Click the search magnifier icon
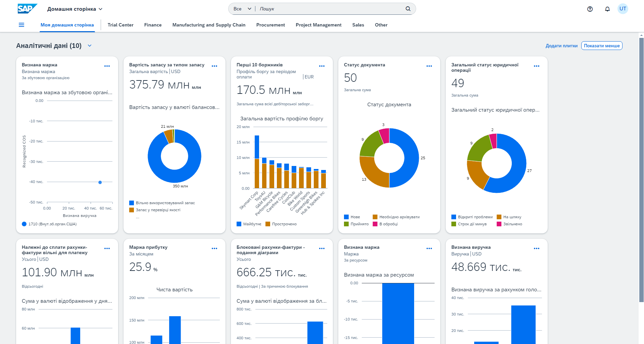The width and height of the screenshot is (644, 344). coord(408,9)
